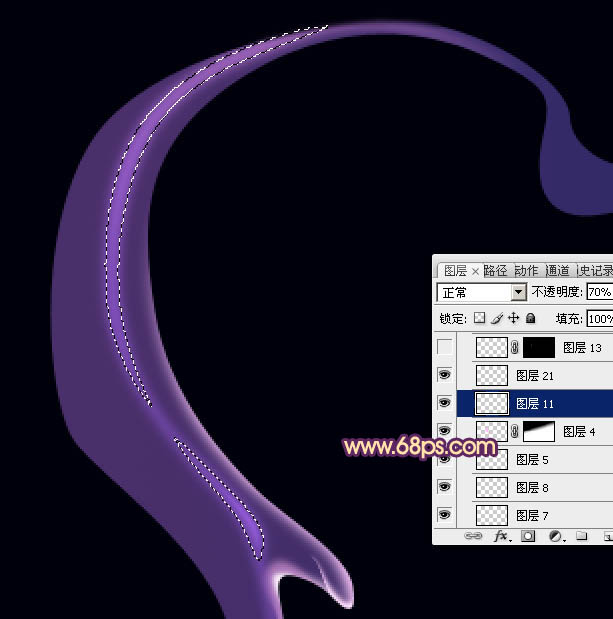Switch to the 动作 (Actions) tab

click(x=526, y=271)
